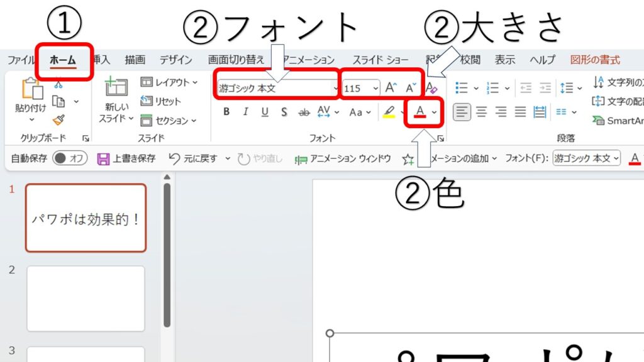Switch to the 図形の書式 tab

click(595, 60)
